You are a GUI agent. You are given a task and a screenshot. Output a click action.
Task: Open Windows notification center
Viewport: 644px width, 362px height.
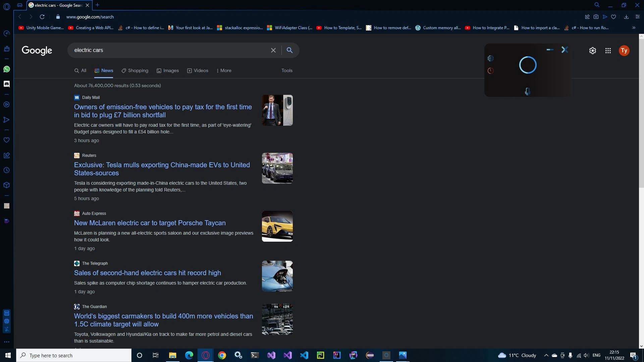[x=634, y=356]
